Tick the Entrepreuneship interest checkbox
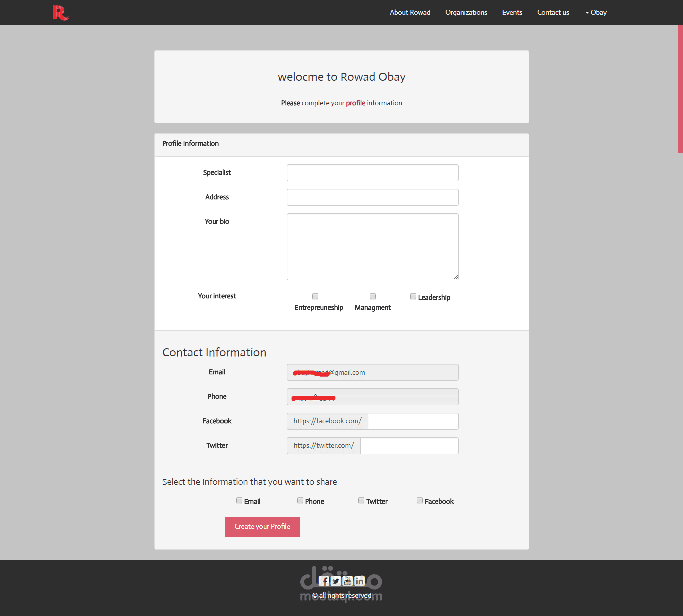Image resolution: width=683 pixels, height=616 pixels. coord(315,296)
